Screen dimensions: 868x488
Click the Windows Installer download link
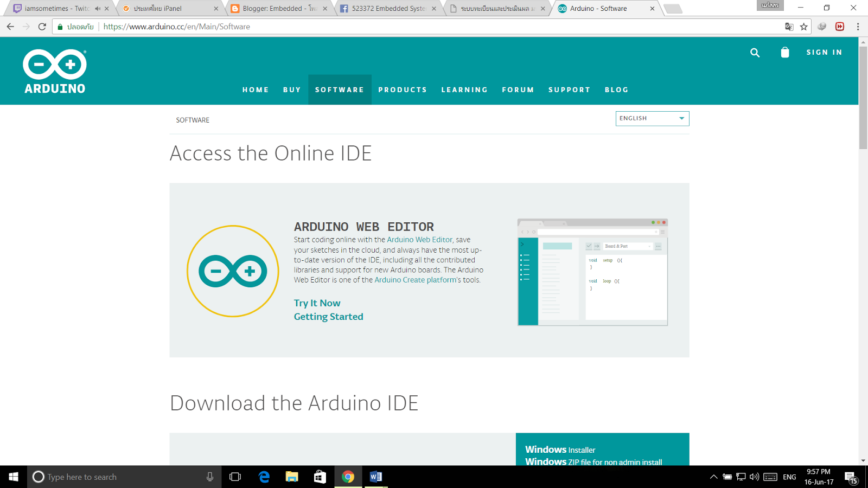[560, 450]
